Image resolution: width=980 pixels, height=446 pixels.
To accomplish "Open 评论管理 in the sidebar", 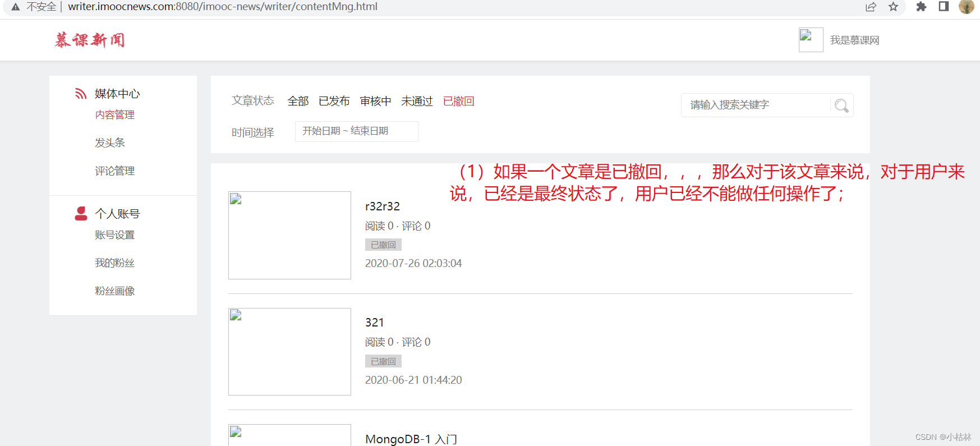I will click(x=114, y=171).
